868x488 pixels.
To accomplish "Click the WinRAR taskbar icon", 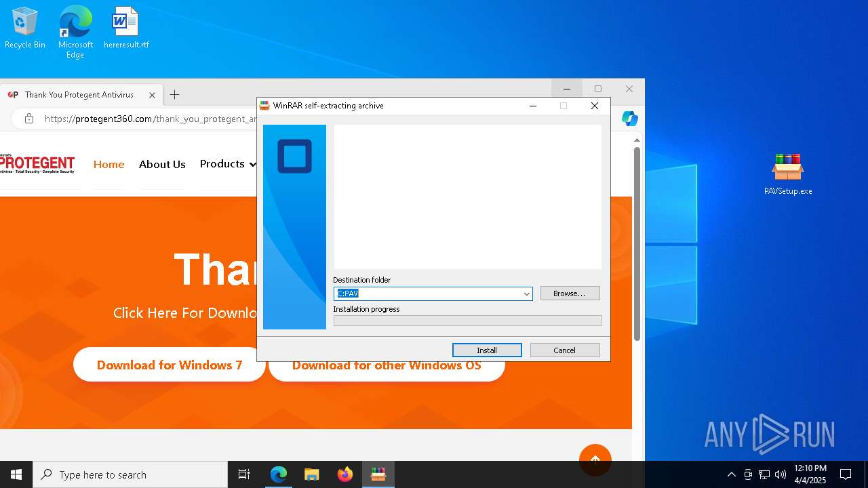I will [378, 474].
